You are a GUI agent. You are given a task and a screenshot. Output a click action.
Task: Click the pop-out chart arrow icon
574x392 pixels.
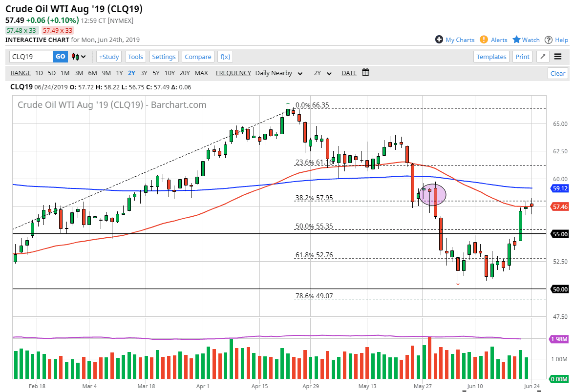[542, 57]
